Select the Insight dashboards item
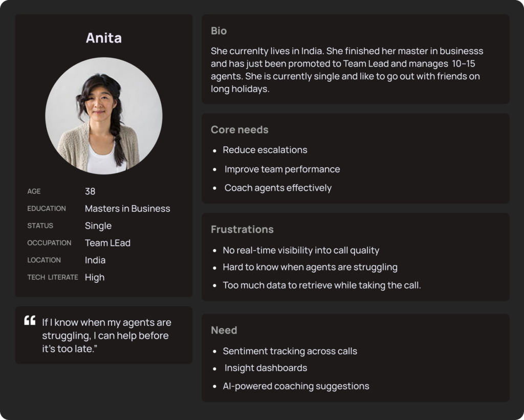 coord(266,368)
